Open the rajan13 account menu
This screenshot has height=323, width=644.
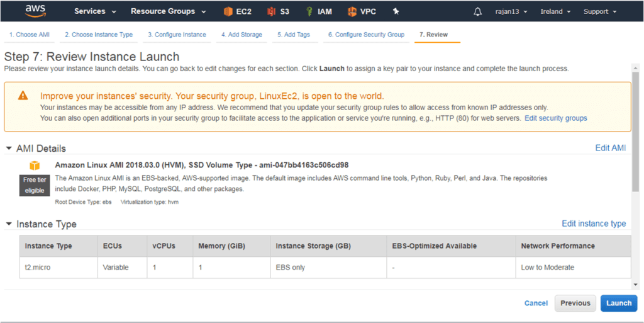(511, 11)
